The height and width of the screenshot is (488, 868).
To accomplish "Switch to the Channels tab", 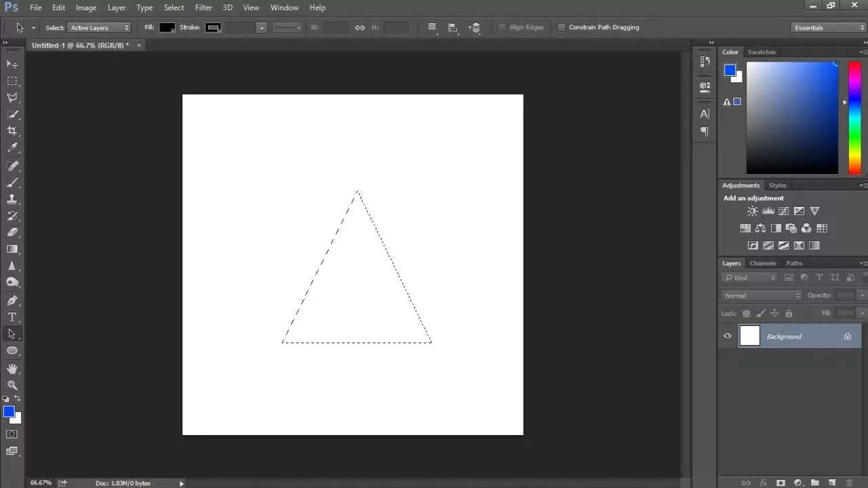I will coord(763,263).
